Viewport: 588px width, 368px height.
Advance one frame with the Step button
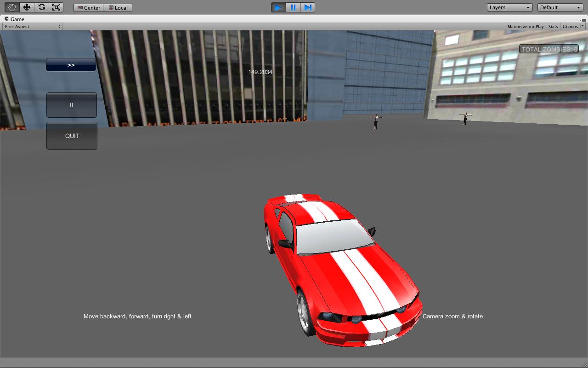click(x=308, y=7)
